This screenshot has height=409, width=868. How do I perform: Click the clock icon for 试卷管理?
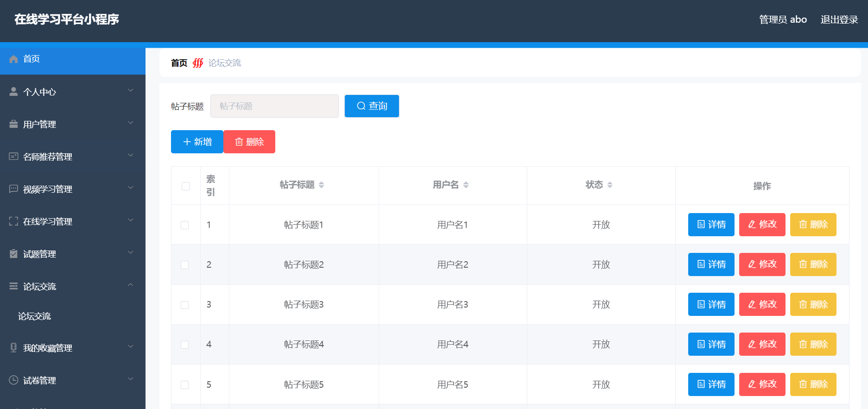click(13, 380)
